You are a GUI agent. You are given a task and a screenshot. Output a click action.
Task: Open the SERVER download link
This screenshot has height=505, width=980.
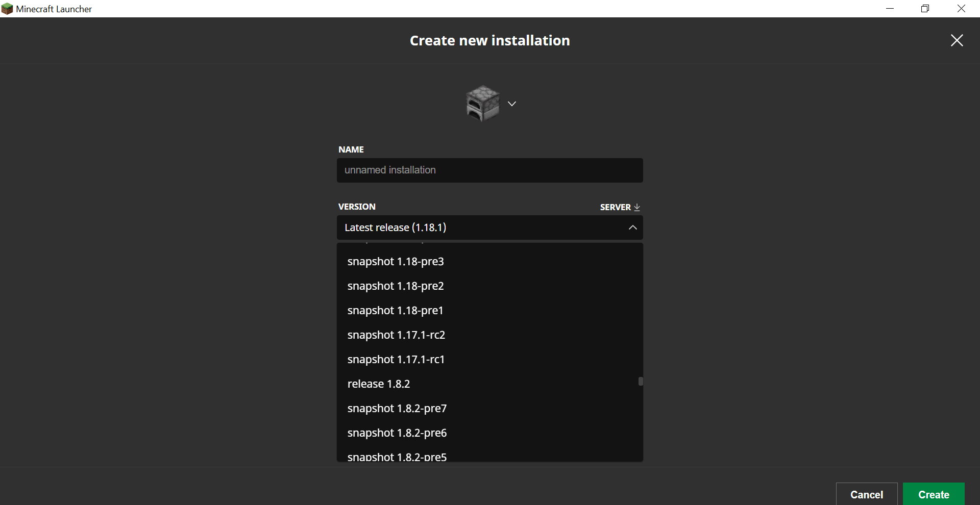tap(616, 207)
